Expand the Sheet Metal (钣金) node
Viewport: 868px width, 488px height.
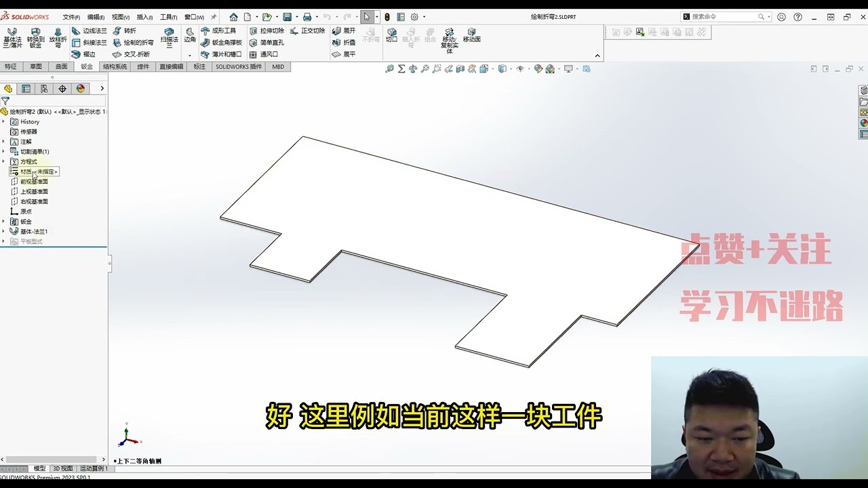click(3, 222)
